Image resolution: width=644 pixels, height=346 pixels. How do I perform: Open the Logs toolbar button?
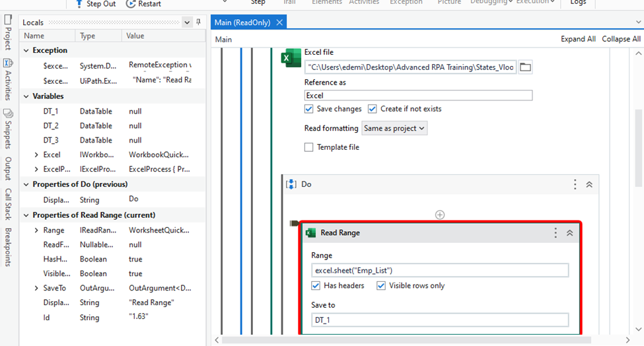(x=578, y=3)
